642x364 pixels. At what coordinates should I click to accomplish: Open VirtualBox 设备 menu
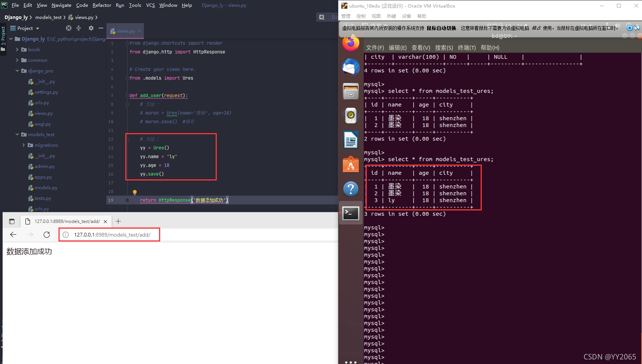407,16
